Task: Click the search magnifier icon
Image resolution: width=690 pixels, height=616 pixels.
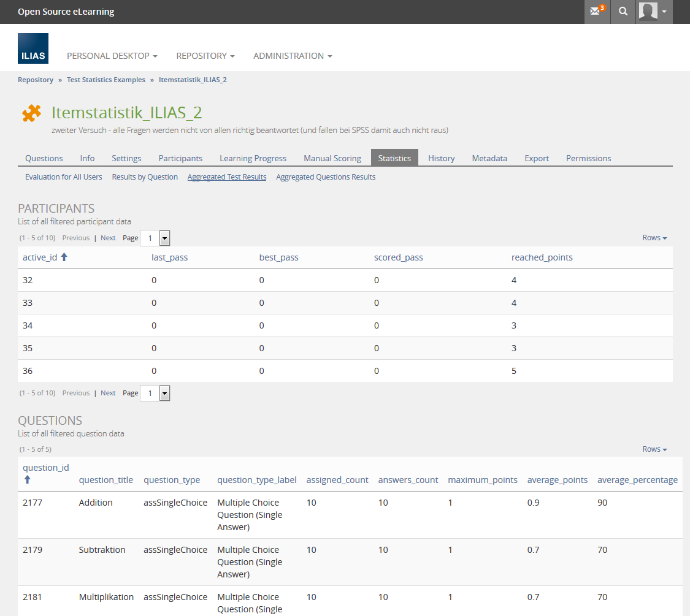Action: (623, 12)
